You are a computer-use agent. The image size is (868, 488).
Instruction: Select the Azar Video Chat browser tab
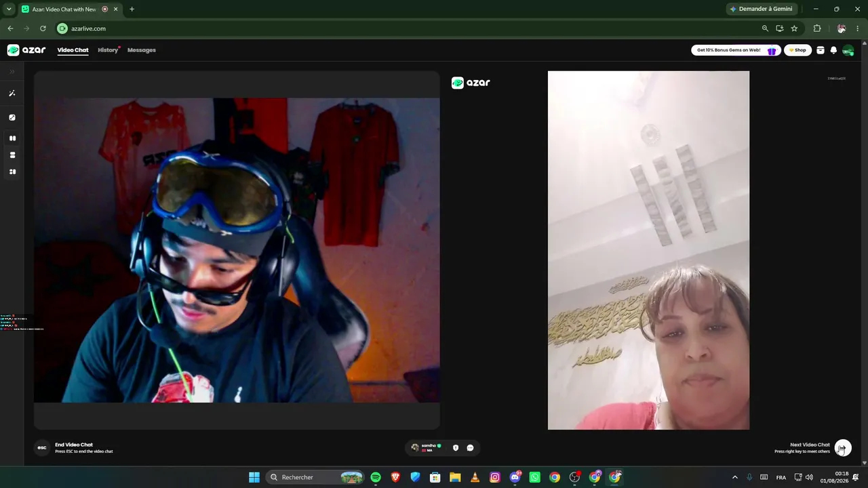tap(69, 9)
